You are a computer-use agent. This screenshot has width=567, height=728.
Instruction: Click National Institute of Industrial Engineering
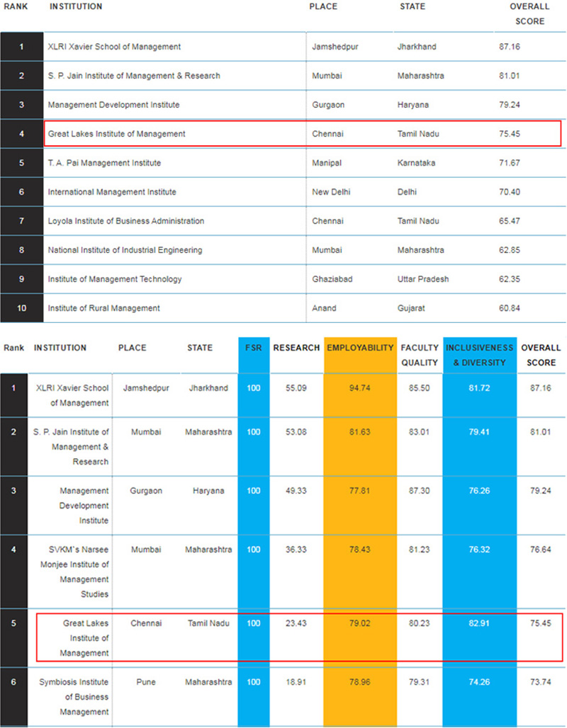125,250
